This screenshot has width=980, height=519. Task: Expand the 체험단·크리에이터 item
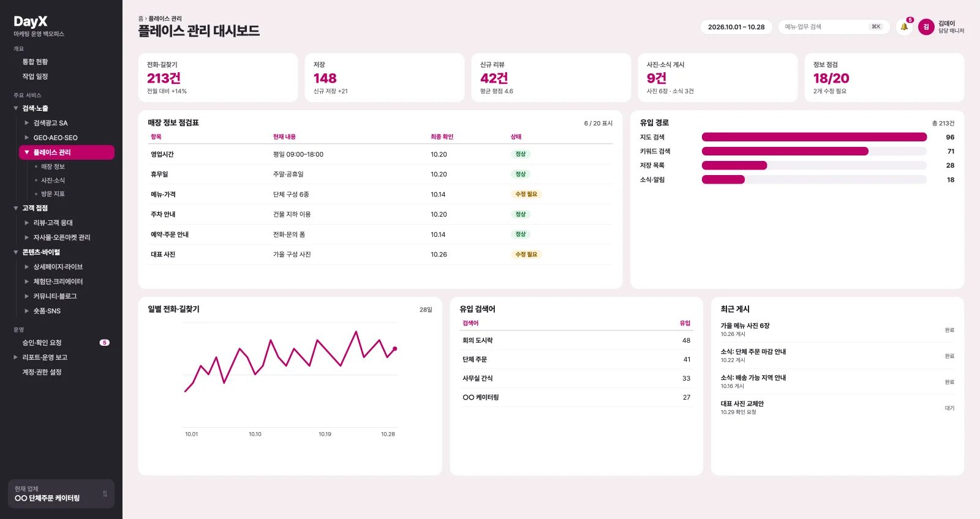click(x=27, y=282)
